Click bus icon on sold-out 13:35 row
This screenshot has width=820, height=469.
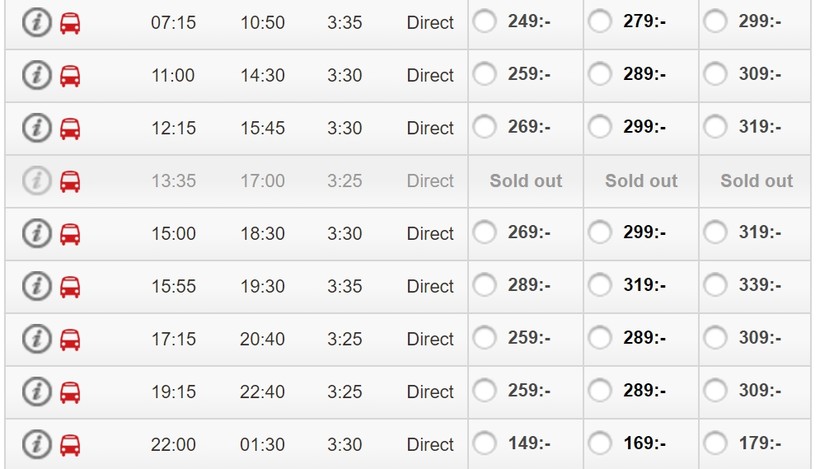[70, 181]
